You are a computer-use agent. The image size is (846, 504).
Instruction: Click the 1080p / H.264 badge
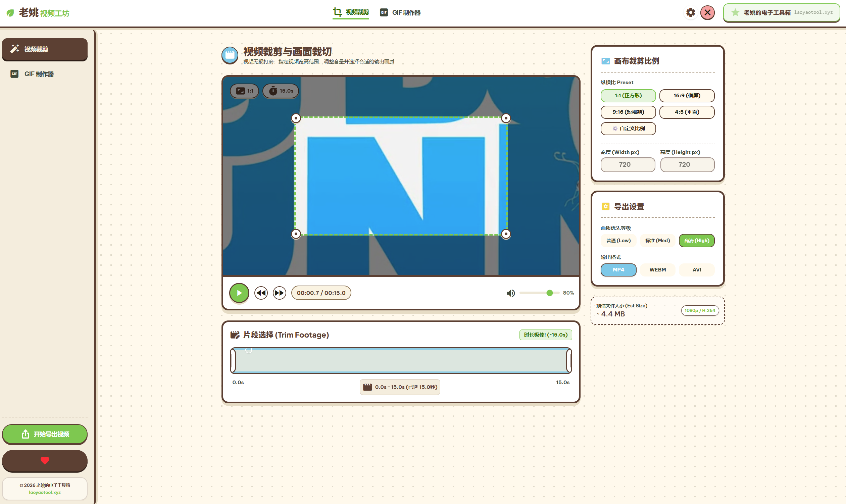(700, 310)
